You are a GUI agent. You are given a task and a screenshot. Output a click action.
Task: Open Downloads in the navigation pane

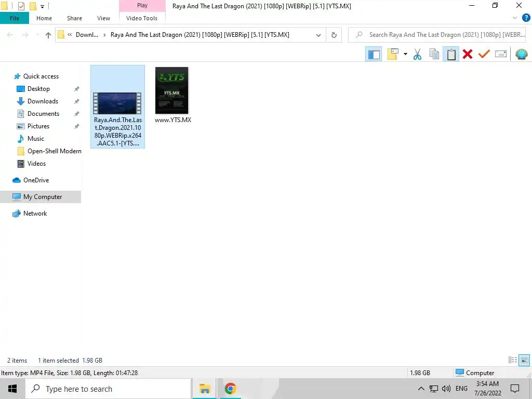pos(43,101)
